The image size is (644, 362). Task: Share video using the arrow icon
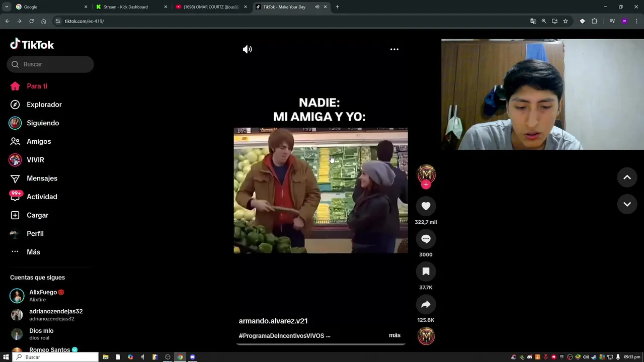[x=426, y=304]
